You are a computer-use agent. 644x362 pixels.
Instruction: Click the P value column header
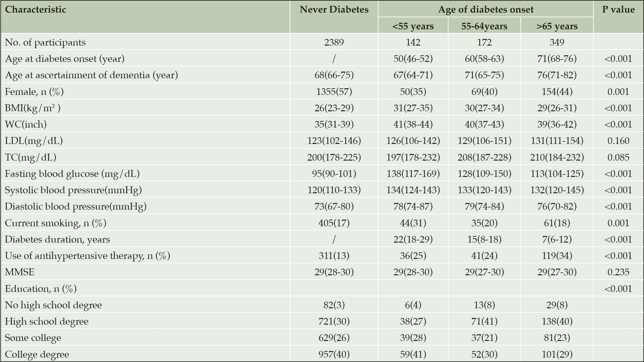coord(618,9)
